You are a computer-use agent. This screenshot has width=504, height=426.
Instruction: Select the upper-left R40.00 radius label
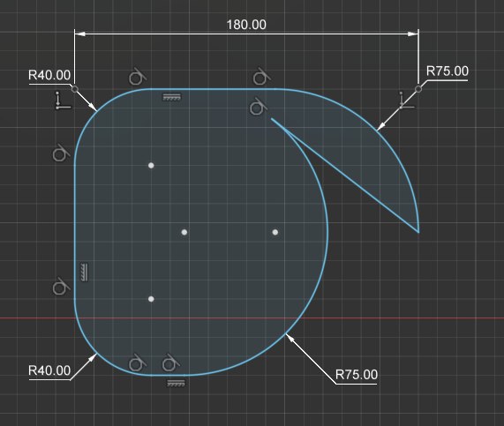pyautogui.click(x=49, y=75)
